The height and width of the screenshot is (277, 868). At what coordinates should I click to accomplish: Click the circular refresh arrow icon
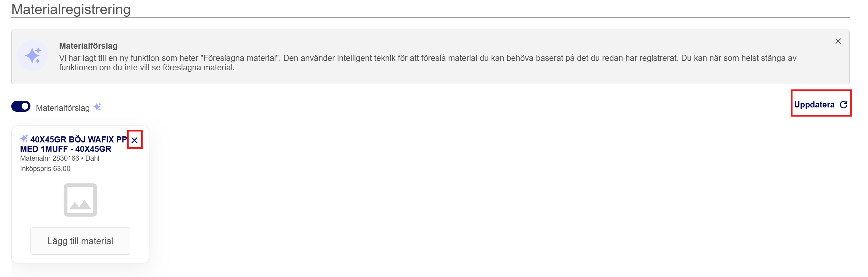point(843,104)
